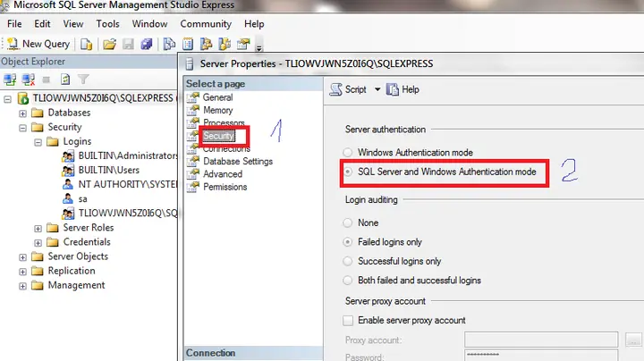Select the BUILTIN\Administrators login

click(128, 155)
